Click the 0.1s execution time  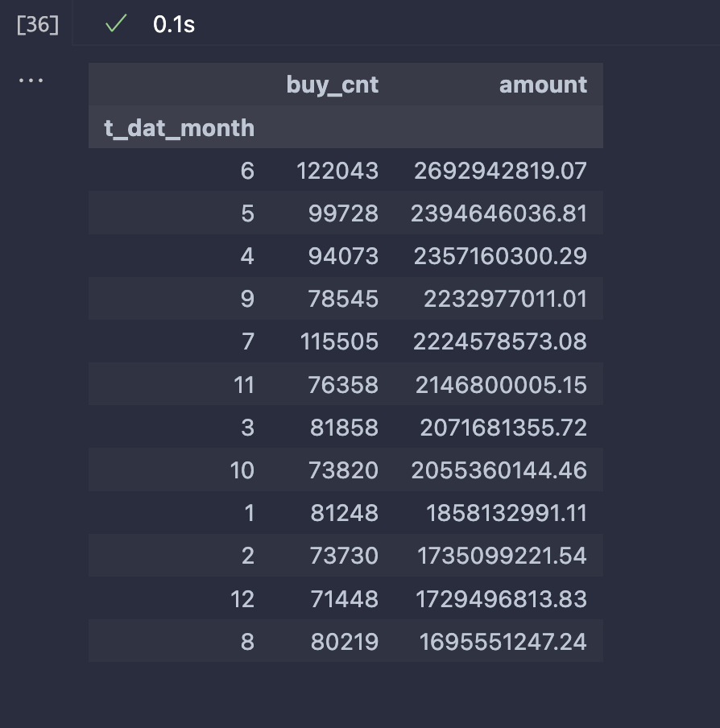click(174, 24)
